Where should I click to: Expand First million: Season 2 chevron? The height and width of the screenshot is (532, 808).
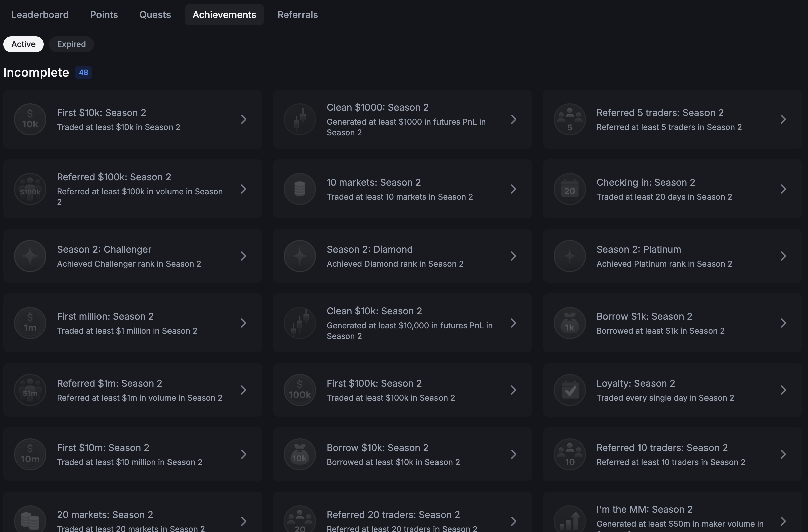click(x=244, y=323)
